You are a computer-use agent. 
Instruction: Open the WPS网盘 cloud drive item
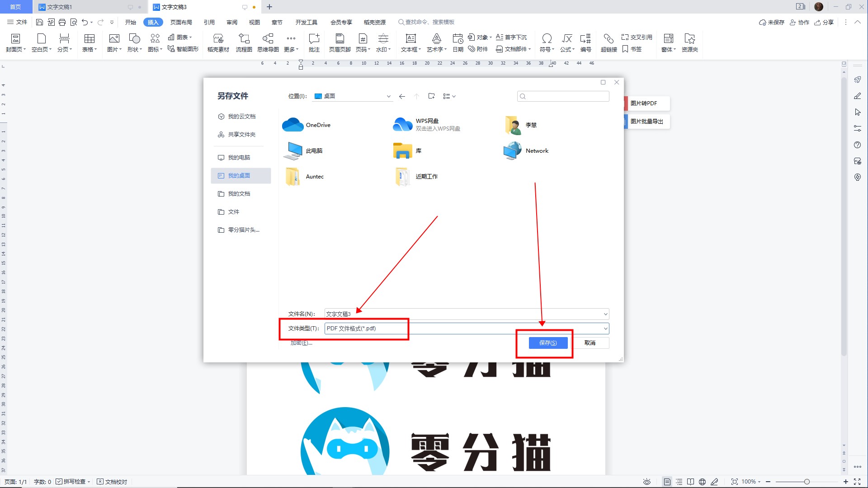coord(426,125)
